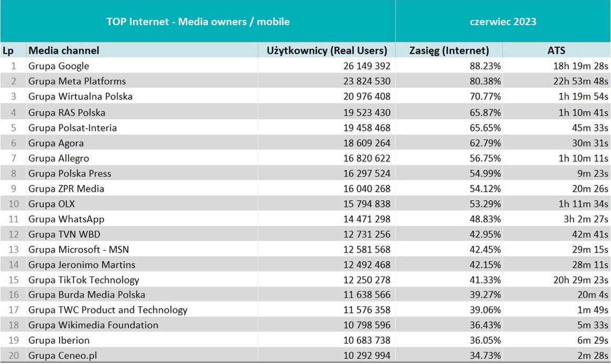Click the 'Lp' column header
The width and height of the screenshot is (611, 364).
pyautogui.click(x=8, y=50)
